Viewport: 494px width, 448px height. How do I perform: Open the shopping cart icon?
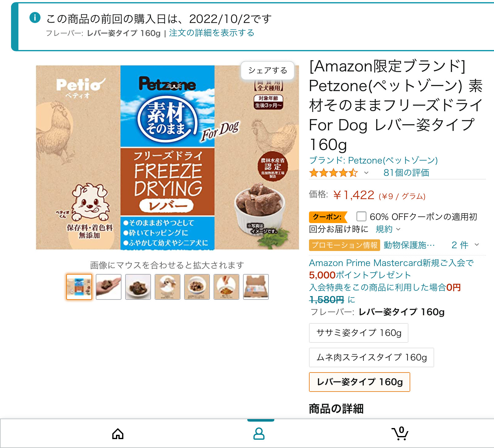click(x=400, y=433)
